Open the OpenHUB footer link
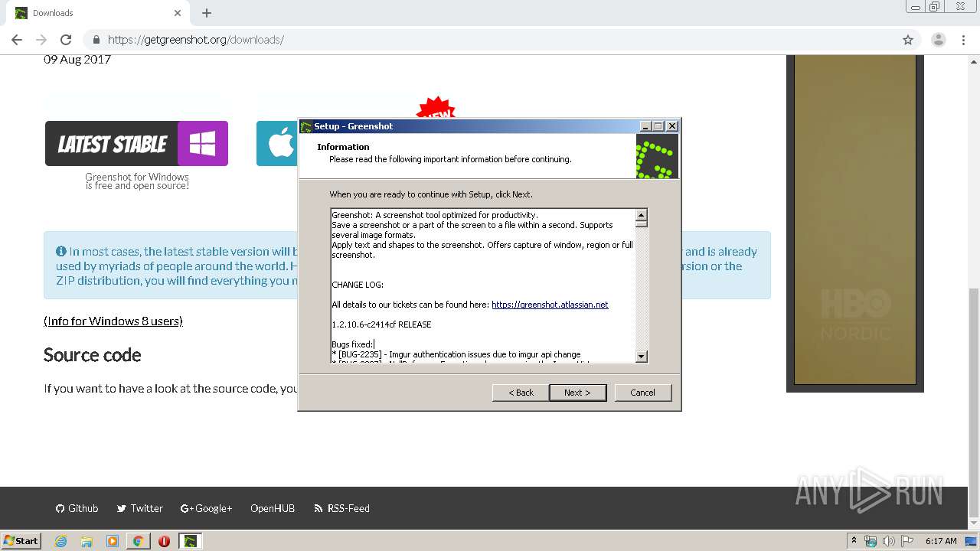This screenshot has width=980, height=551. (273, 508)
